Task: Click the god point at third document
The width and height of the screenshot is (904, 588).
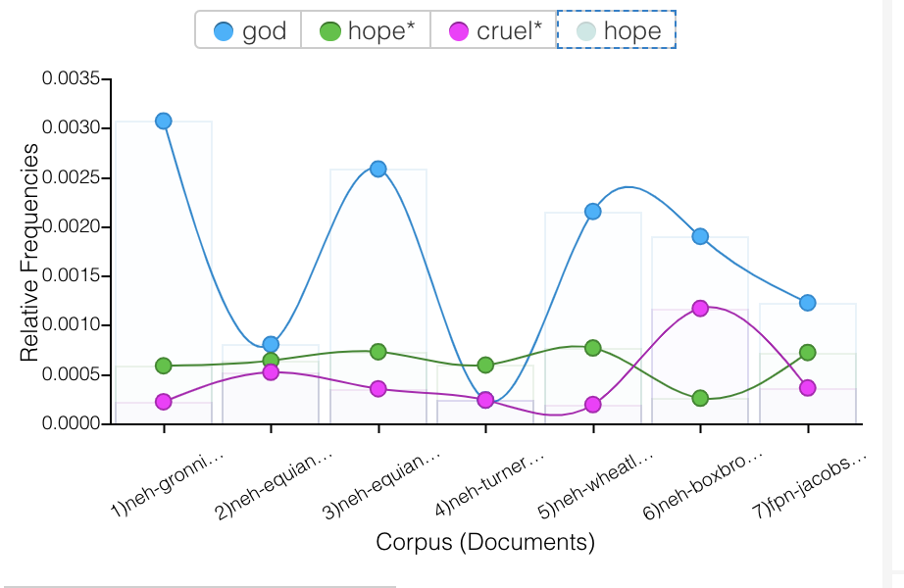Action: click(378, 169)
